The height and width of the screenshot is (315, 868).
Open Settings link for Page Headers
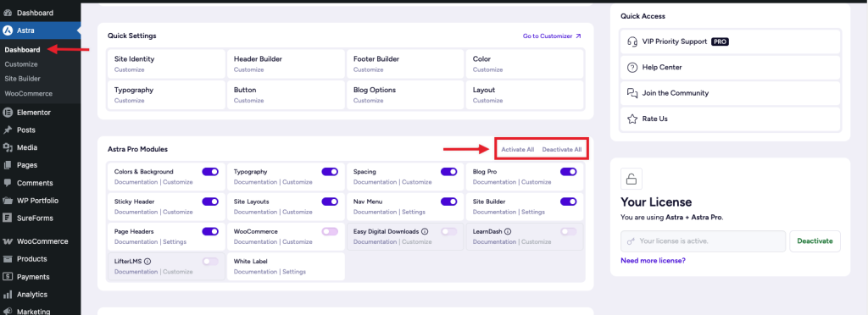[x=175, y=241]
